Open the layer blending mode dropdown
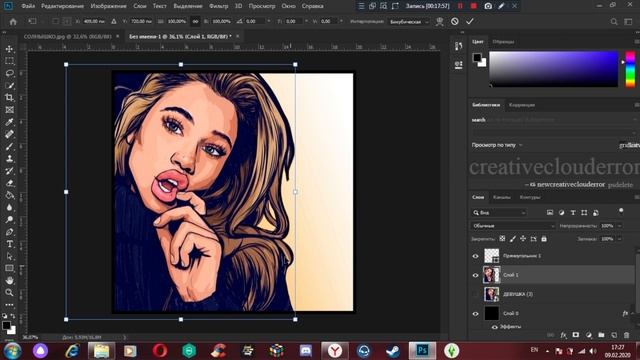This screenshot has height=360, width=640. 513,226
